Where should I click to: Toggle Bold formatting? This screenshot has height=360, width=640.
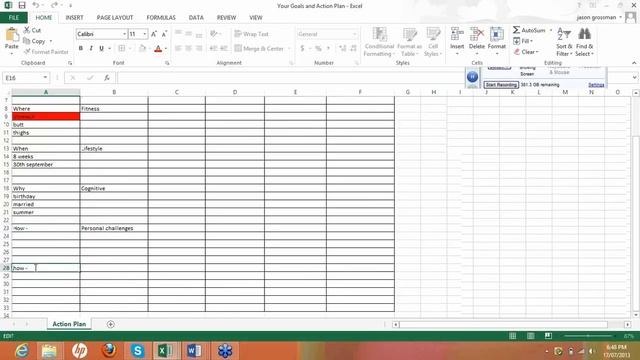(x=81, y=49)
